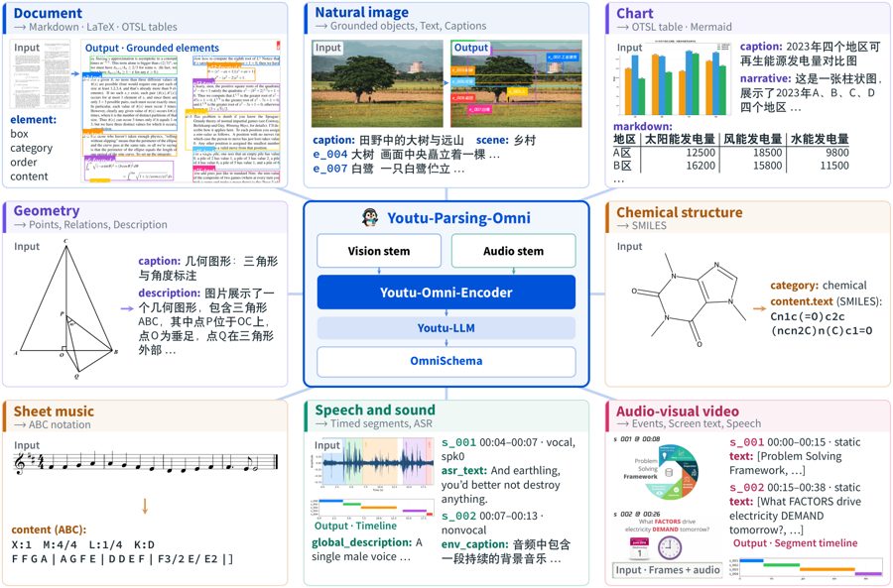Screen dimensions: 893x588
Task: Click the calendar icon in video frame
Action: pyautogui.click(x=639, y=548)
